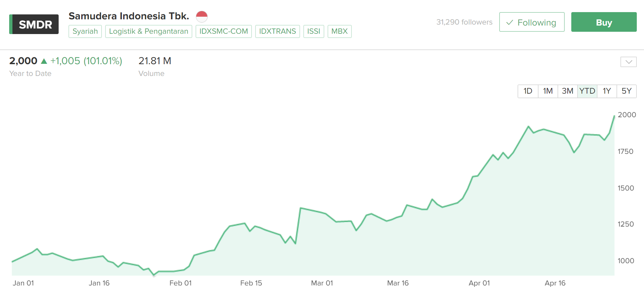Switch chart to 1M range
The height and width of the screenshot is (293, 644).
pyautogui.click(x=548, y=91)
